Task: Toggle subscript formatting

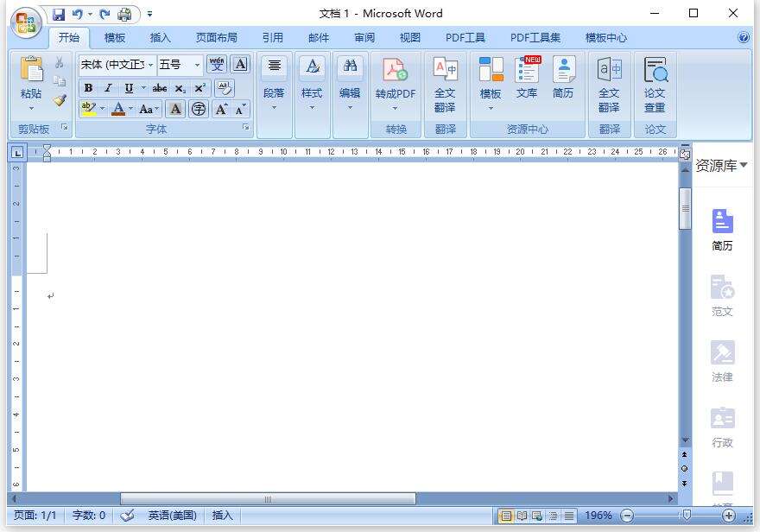Action: tap(180, 88)
